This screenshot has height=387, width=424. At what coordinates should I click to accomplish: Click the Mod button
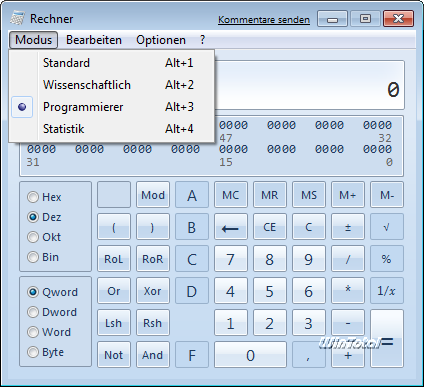(x=153, y=195)
